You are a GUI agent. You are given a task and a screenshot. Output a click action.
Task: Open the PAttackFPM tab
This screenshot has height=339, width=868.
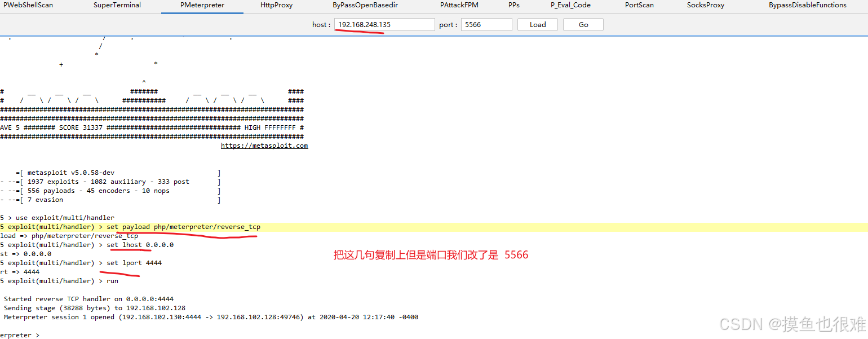(459, 5)
